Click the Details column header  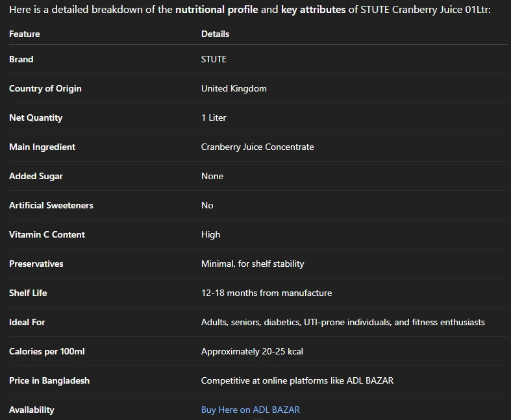tap(215, 34)
